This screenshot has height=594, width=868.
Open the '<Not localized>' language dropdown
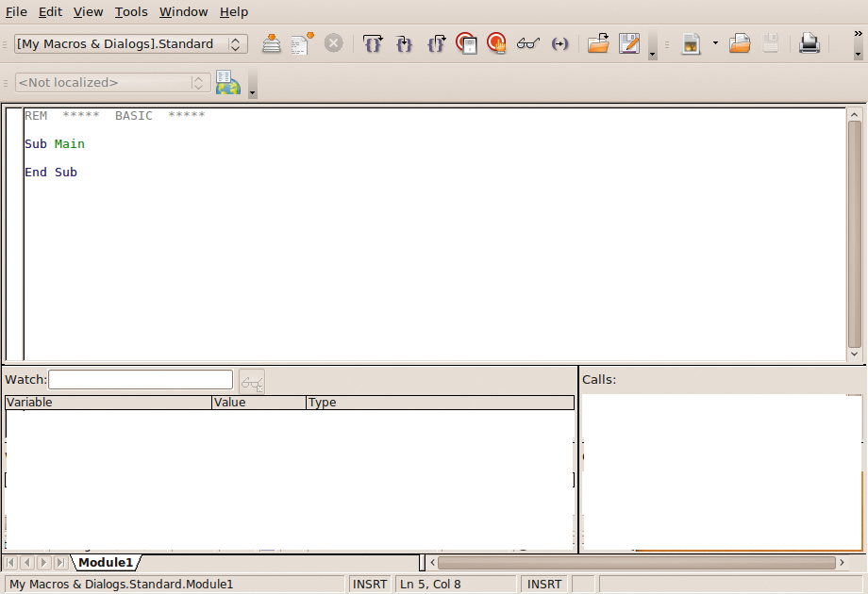pos(112,82)
